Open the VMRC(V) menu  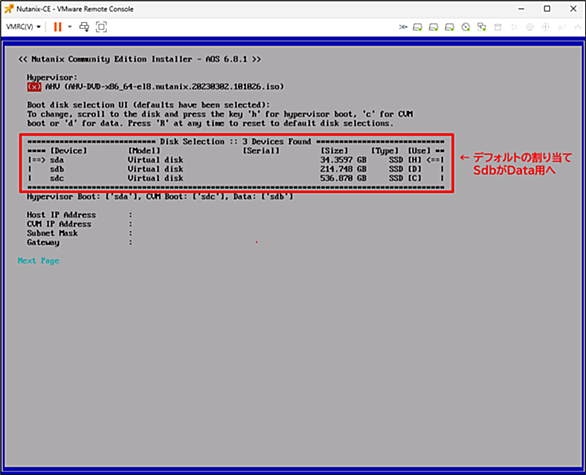click(x=23, y=27)
